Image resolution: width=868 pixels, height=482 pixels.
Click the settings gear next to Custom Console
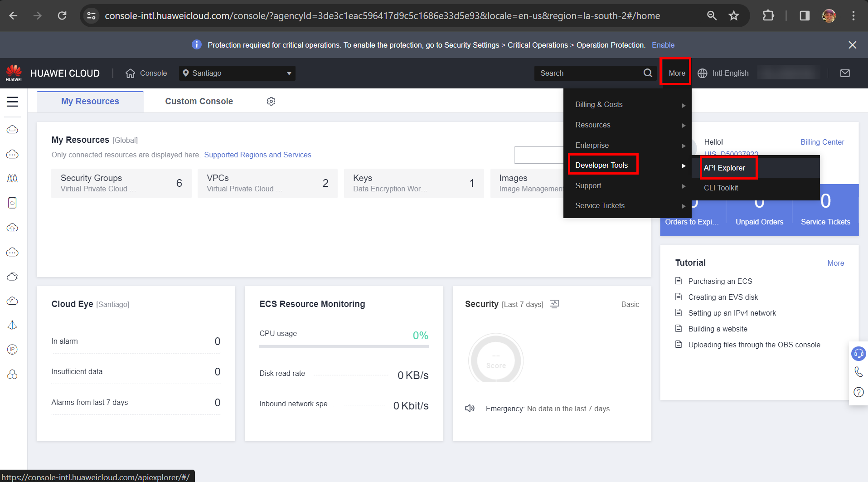pyautogui.click(x=271, y=102)
